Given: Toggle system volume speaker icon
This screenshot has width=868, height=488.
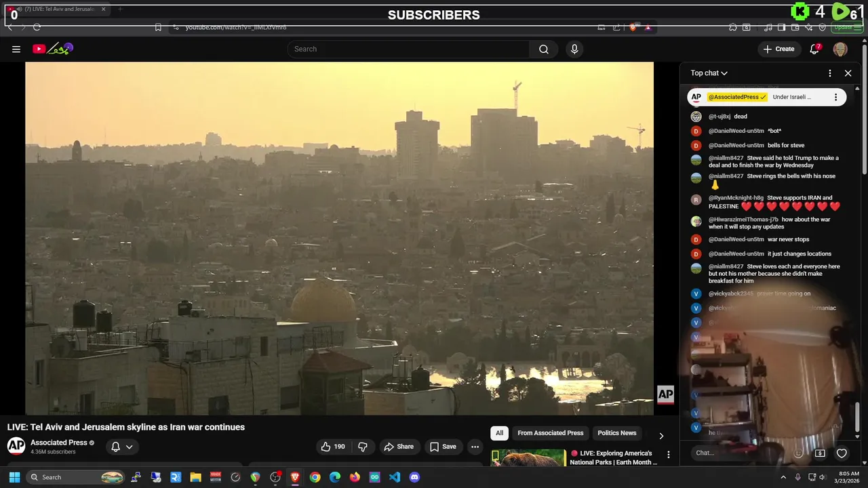Looking at the screenshot, I should click(x=823, y=477).
